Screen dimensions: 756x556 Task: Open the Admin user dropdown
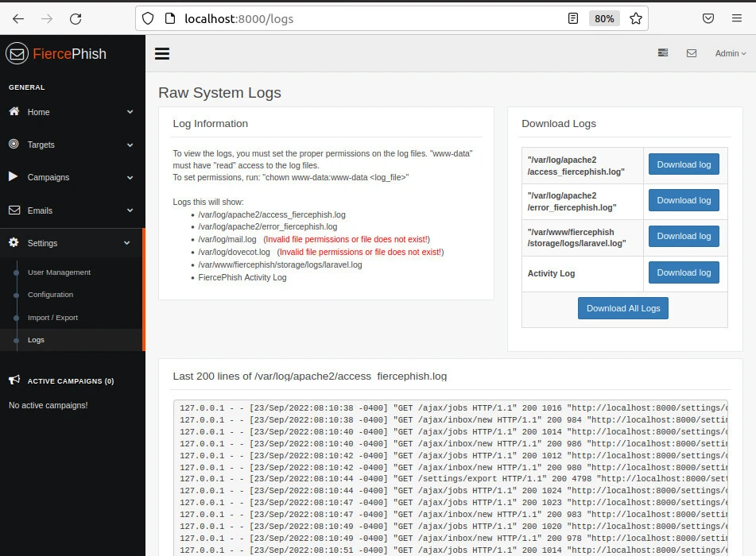click(730, 53)
